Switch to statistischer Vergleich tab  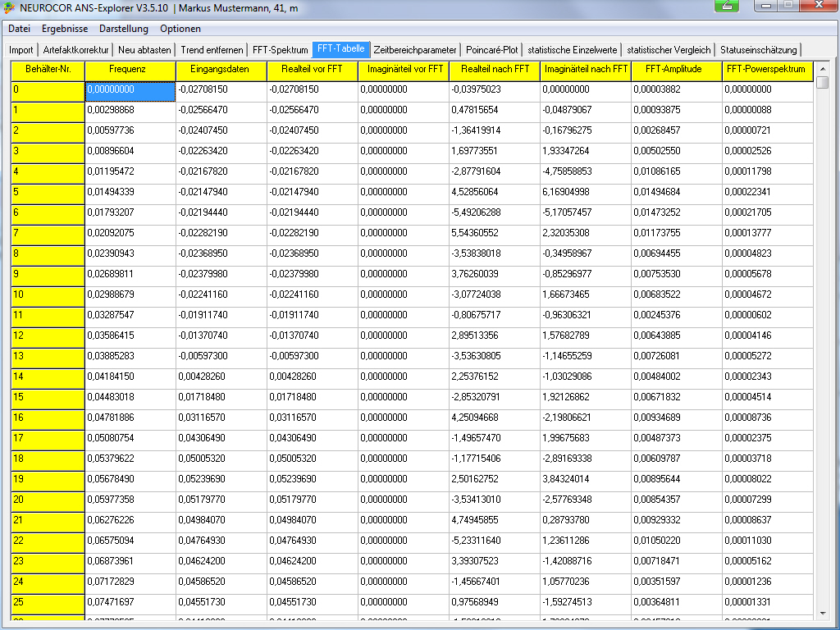tap(669, 50)
